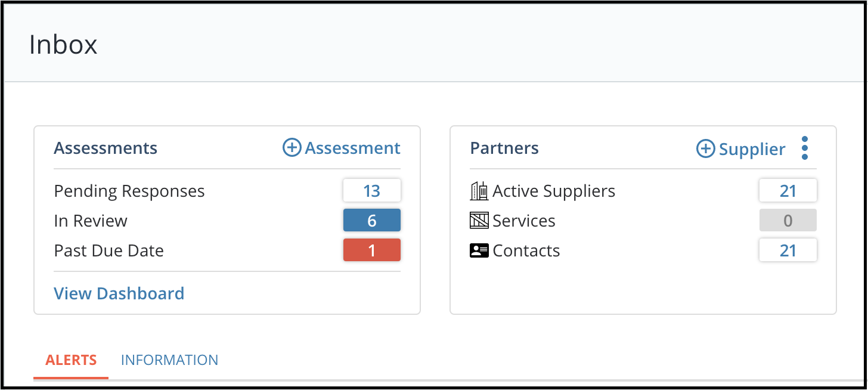Select the ALERTS tab

(71, 360)
